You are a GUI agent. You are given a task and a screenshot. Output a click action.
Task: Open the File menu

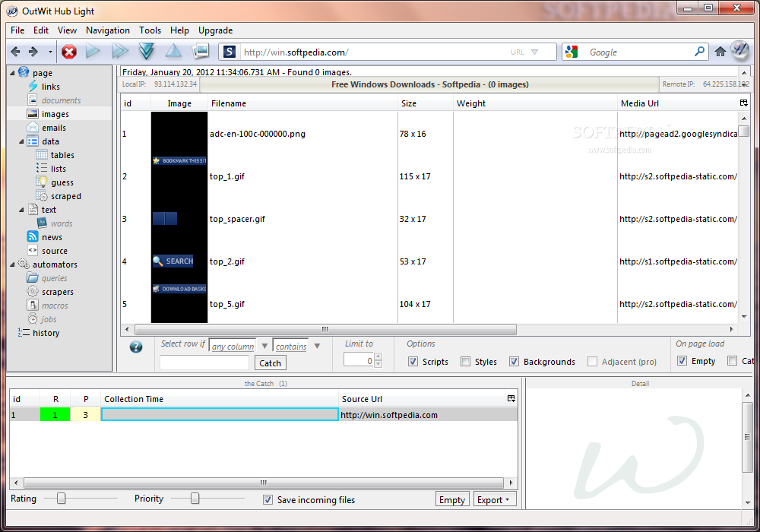(x=17, y=30)
